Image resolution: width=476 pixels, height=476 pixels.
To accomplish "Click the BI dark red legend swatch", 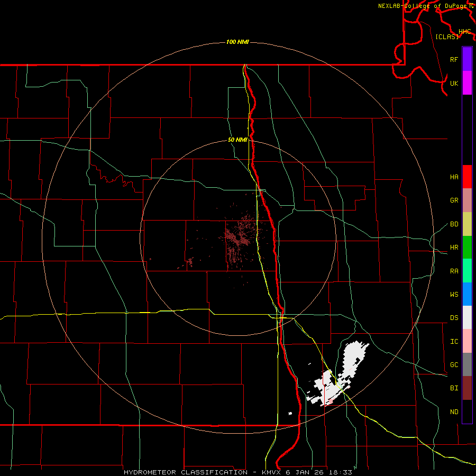I will tap(467, 388).
